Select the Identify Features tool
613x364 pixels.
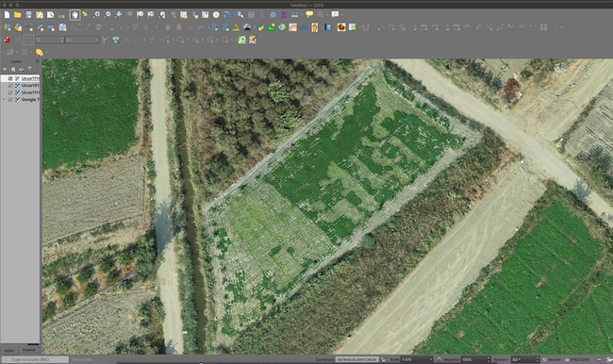click(240, 15)
